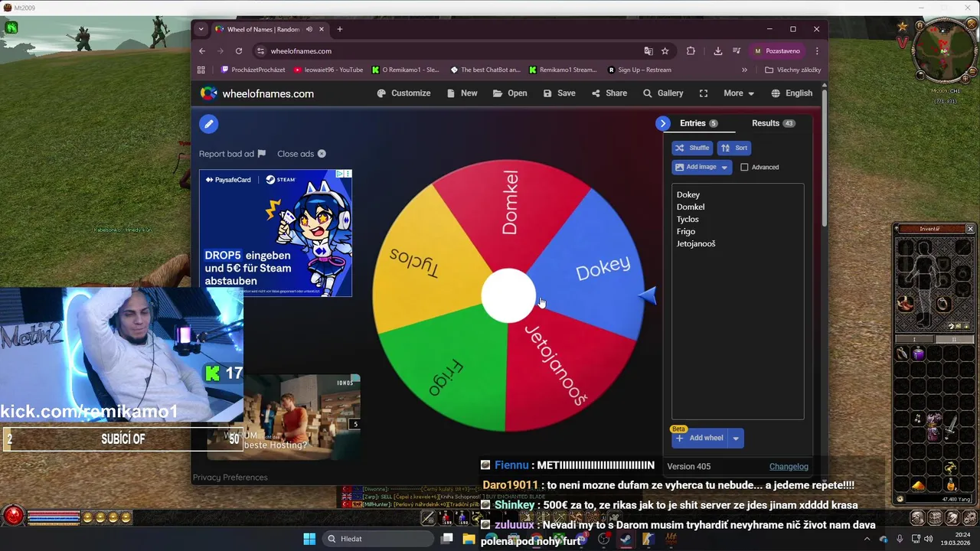The height and width of the screenshot is (551, 980).
Task: Bookmark this page with star icon
Action: (665, 51)
